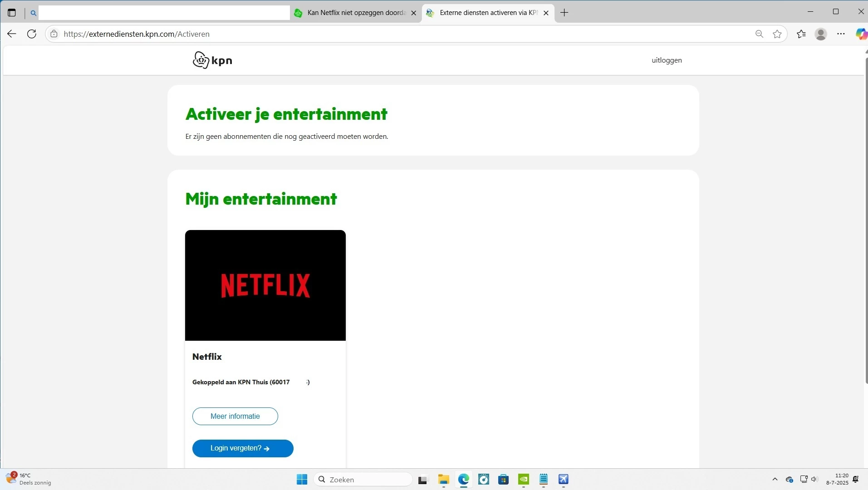Click the page vertical scrollbar

point(866,220)
